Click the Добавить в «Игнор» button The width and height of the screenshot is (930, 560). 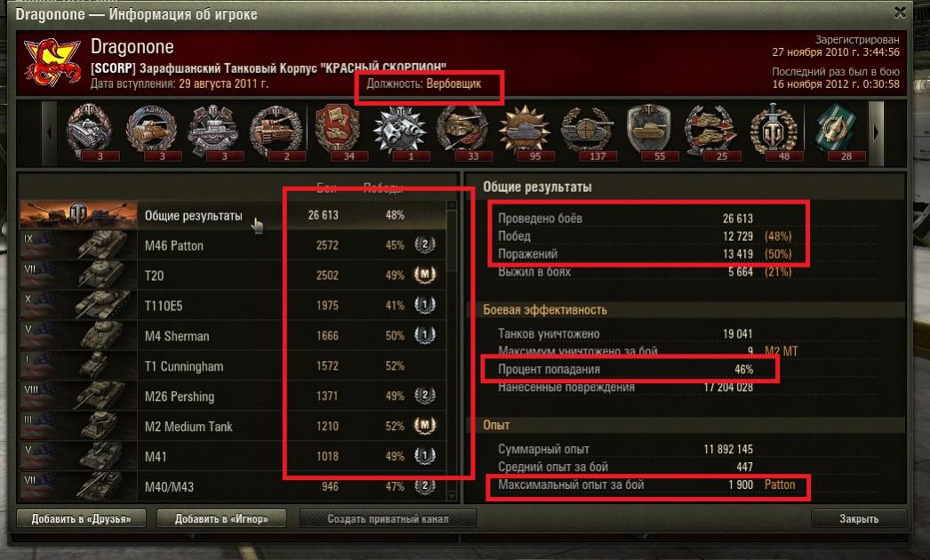(x=221, y=518)
